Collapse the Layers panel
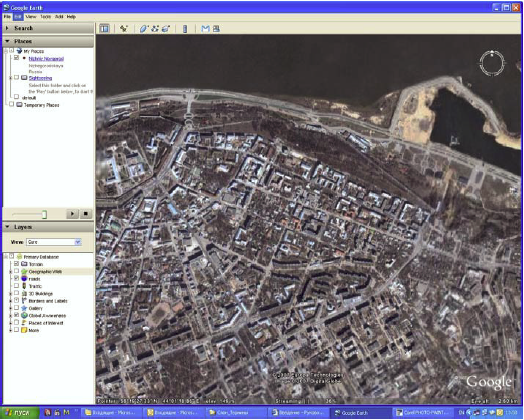The height and width of the screenshot is (420, 524). coord(7,227)
